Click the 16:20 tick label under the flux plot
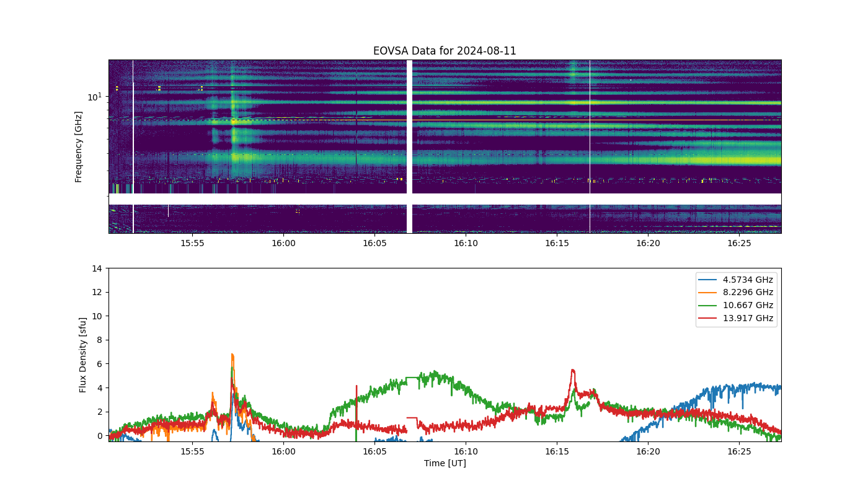The height and width of the screenshot is (496, 868). (648, 451)
